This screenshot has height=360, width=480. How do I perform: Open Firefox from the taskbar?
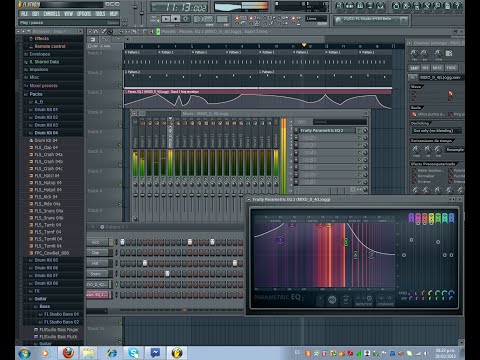[x=68, y=353]
